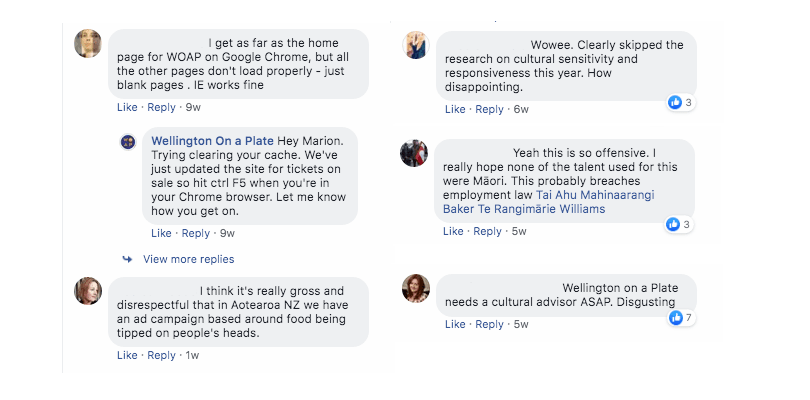Click the reply arrow icon beside View more replies
The width and height of the screenshot is (810, 400).
coord(127,259)
